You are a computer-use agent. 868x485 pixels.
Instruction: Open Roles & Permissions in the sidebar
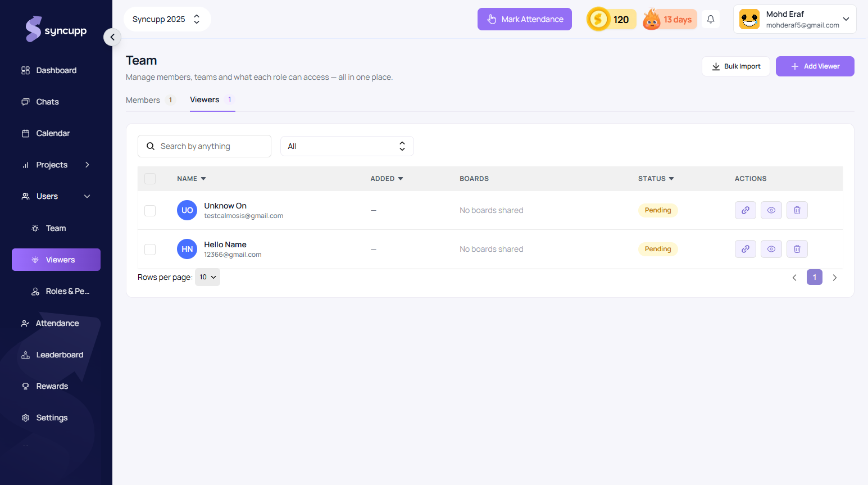click(x=67, y=291)
